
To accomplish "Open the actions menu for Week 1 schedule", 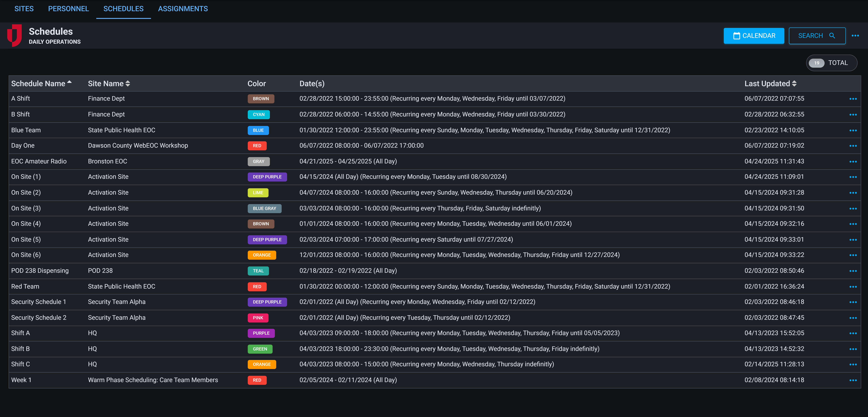I will (853, 380).
